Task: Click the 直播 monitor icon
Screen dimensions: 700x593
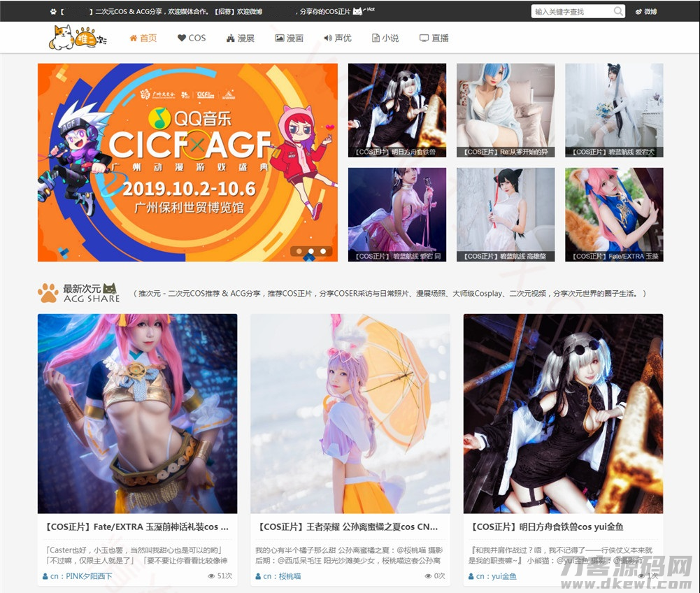Action: click(x=424, y=38)
